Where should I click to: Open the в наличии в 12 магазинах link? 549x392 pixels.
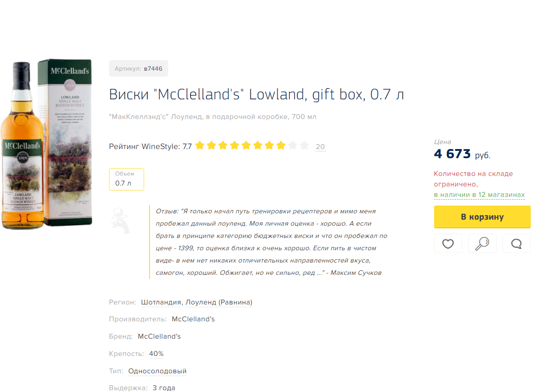[479, 195]
